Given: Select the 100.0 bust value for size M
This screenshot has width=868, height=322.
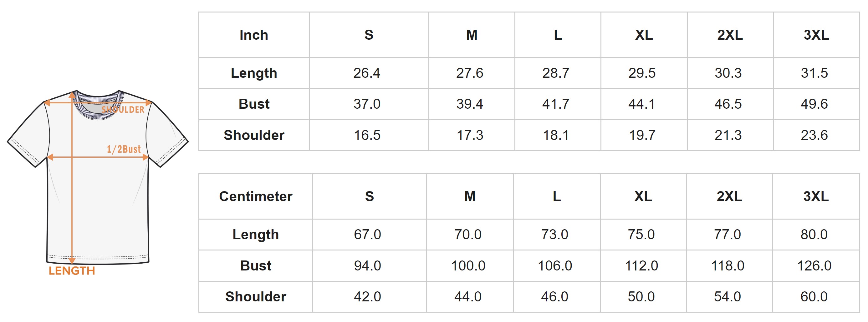Looking at the screenshot, I should pos(468,266).
